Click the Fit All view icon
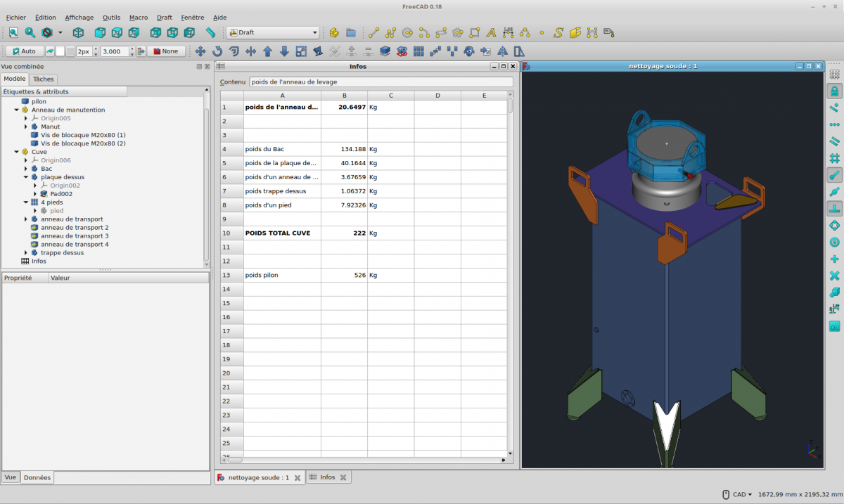This screenshot has height=504, width=844. click(x=13, y=32)
